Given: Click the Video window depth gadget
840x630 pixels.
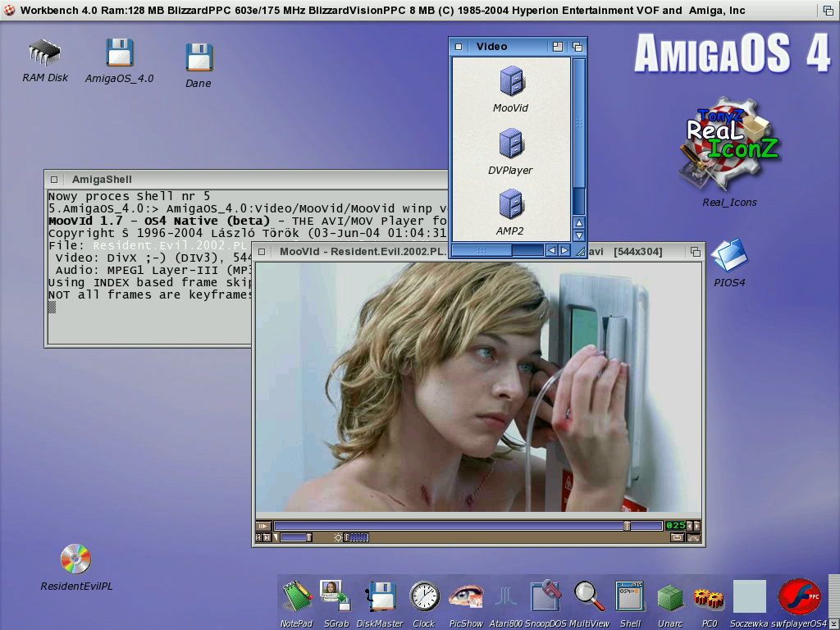Looking at the screenshot, I should click(577, 47).
